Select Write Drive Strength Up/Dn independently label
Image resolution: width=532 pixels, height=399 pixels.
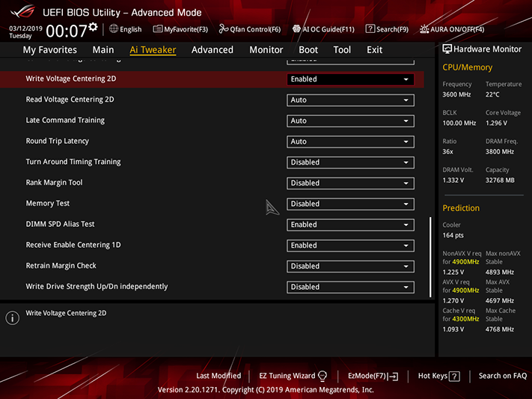pos(97,286)
